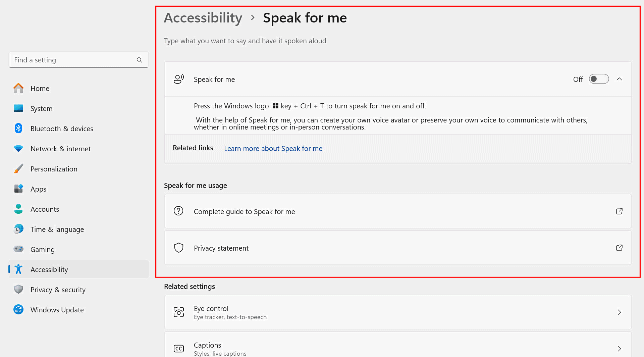This screenshot has height=357, width=644.
Task: Click the 'Styles, live captions' description
Action: tap(220, 354)
